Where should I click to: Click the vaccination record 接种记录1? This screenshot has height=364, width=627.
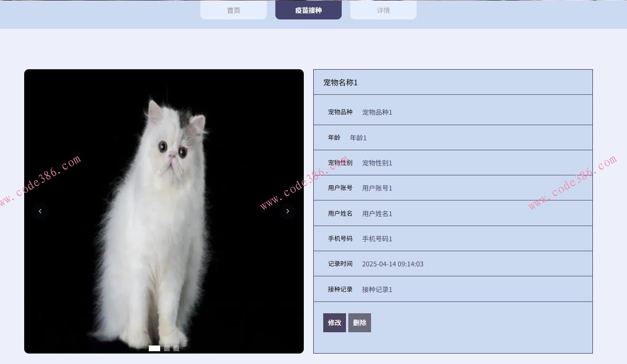(x=376, y=290)
